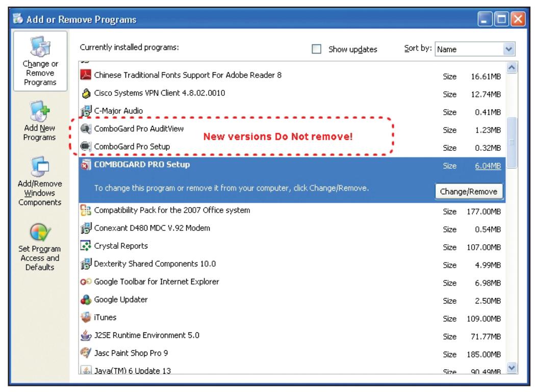Click the Adobe Reader Chinese Fonts icon
Image resolution: width=535 pixels, height=392 pixels.
pos(86,74)
